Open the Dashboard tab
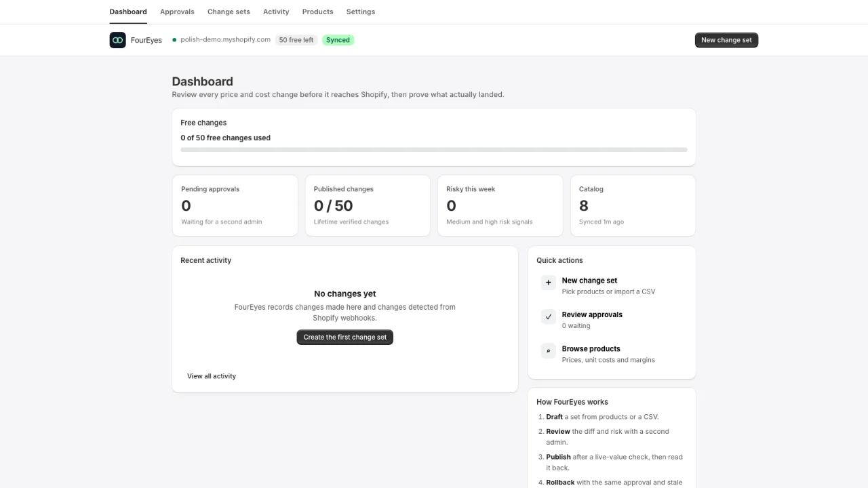 pos(128,12)
